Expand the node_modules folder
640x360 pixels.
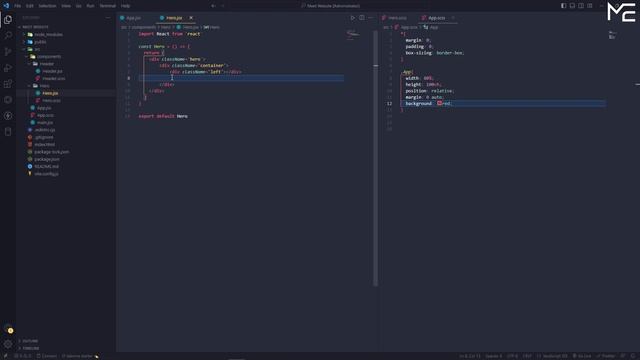(48, 35)
